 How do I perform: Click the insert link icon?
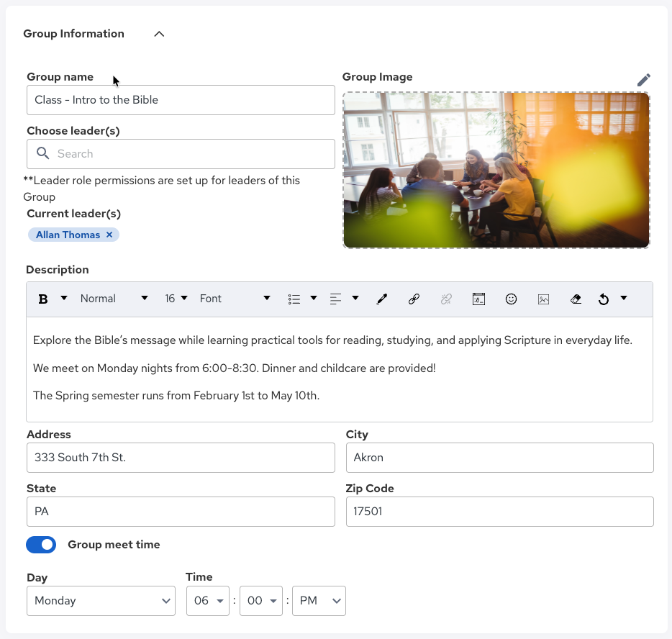pos(414,299)
